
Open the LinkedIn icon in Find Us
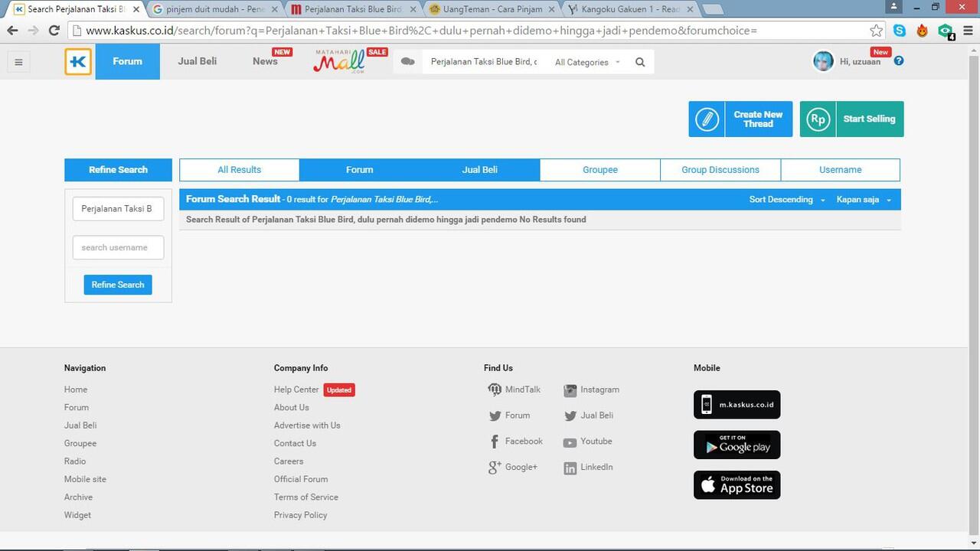570,468
